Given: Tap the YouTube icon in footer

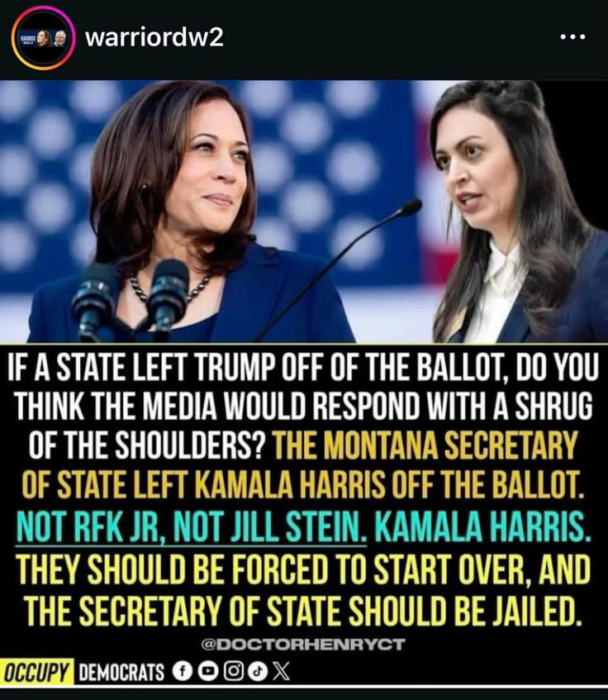Looking at the screenshot, I should (x=207, y=671).
